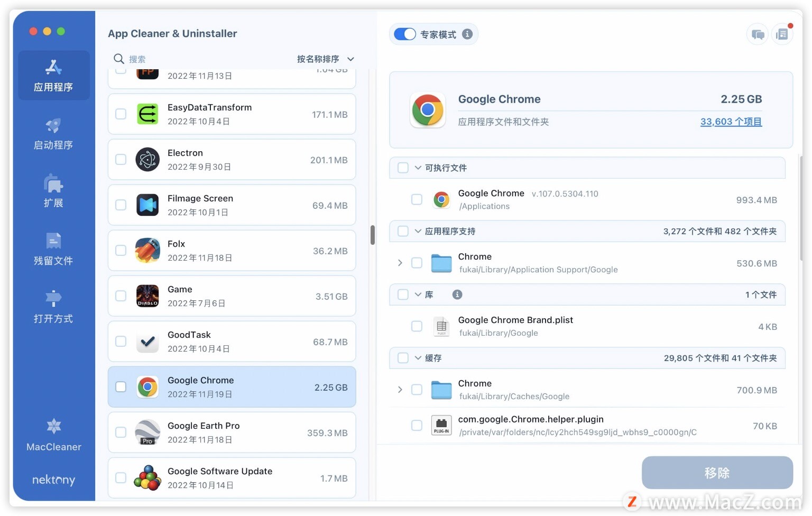Click the GoodTask checkmark icon
Viewport: 812px width, 516px height.
[x=147, y=342]
